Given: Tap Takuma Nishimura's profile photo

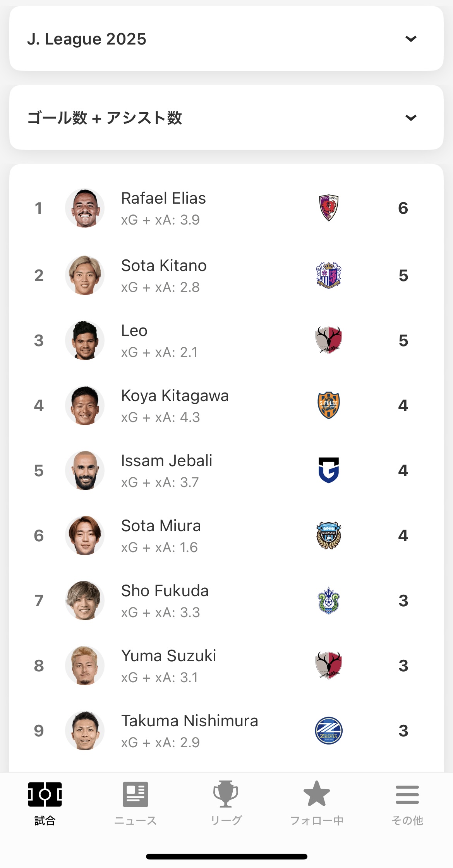Looking at the screenshot, I should (85, 731).
